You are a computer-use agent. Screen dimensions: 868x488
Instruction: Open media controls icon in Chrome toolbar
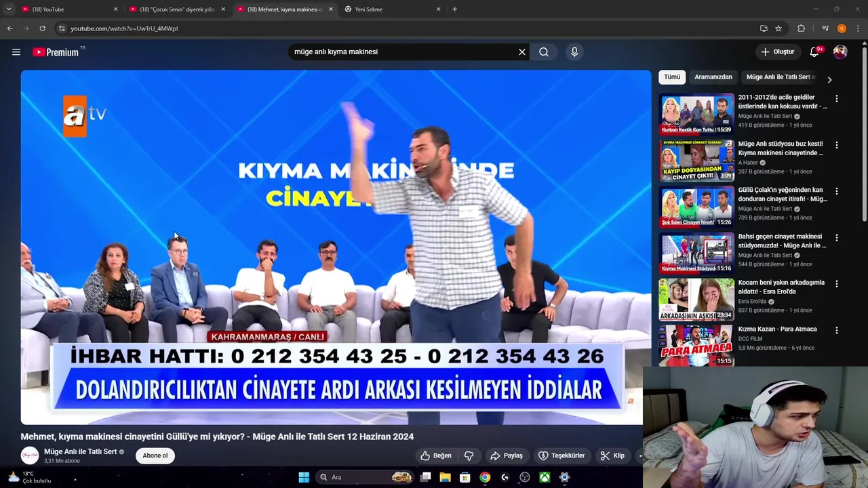pyautogui.click(x=825, y=28)
